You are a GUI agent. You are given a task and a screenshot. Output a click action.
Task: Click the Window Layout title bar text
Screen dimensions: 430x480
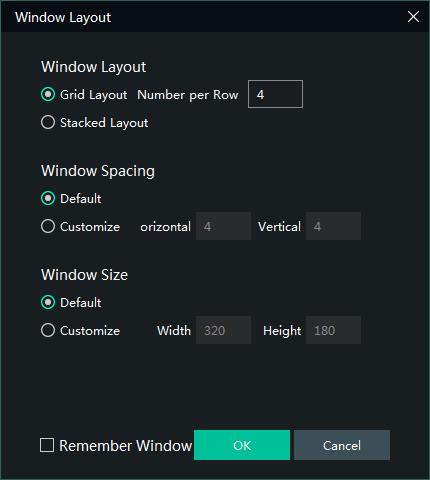pos(63,17)
